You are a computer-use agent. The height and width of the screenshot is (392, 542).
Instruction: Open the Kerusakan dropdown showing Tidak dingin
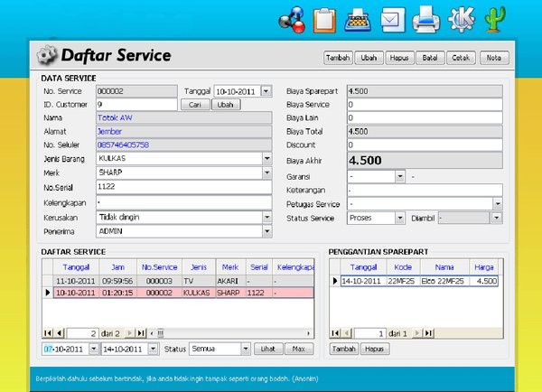[x=266, y=218]
